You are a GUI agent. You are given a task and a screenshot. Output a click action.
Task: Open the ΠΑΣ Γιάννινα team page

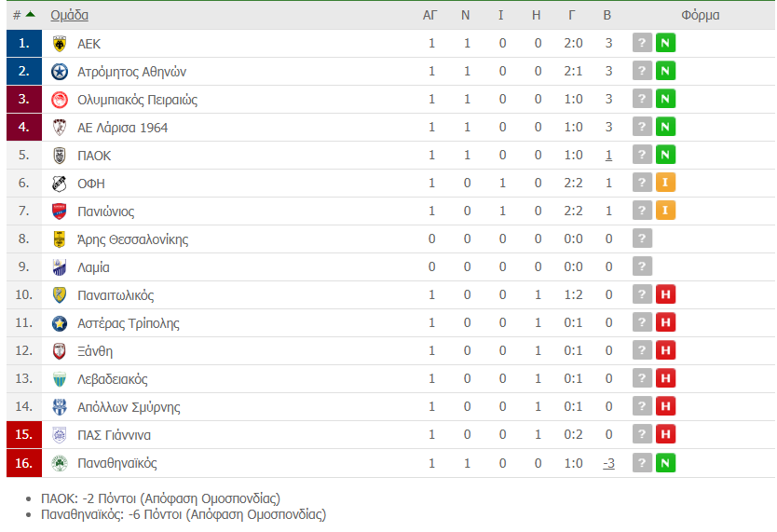coord(114,435)
